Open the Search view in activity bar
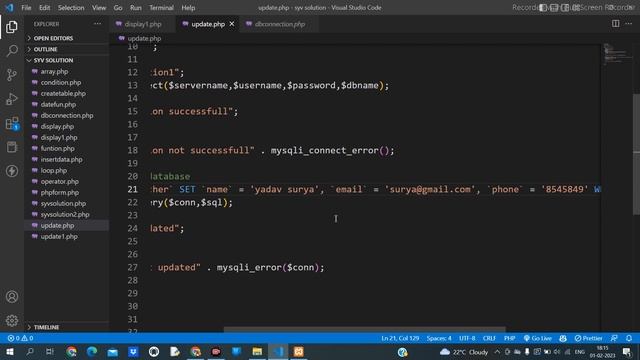 pyautogui.click(x=12, y=51)
